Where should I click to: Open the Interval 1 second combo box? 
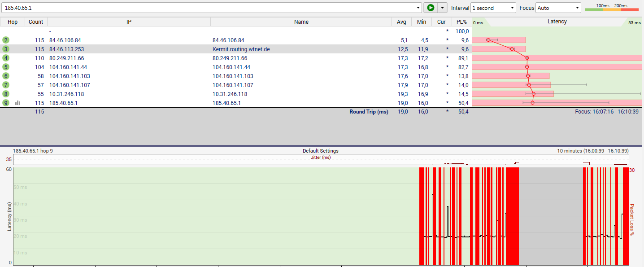[493, 8]
